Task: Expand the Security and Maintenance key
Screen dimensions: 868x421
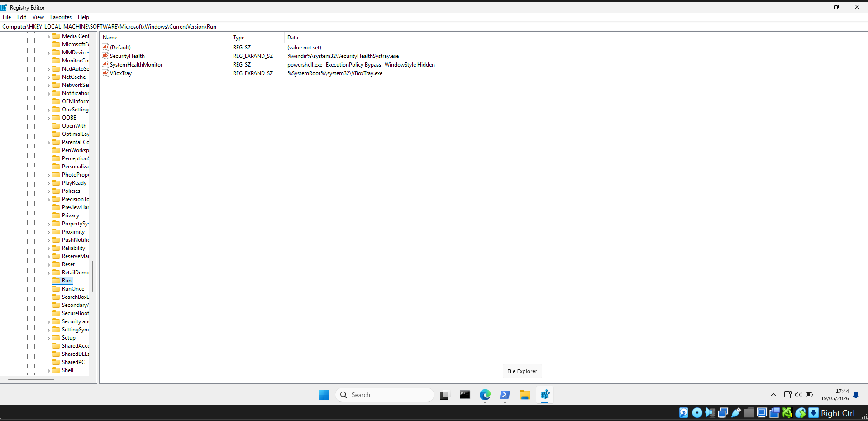Action: (48, 321)
